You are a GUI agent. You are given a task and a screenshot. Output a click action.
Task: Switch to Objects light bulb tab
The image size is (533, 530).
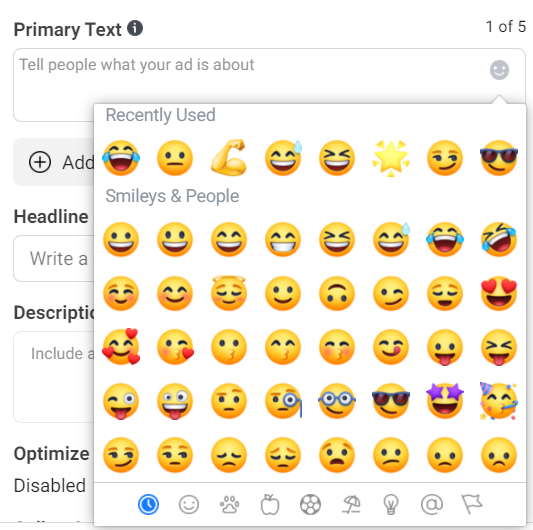tap(391, 505)
